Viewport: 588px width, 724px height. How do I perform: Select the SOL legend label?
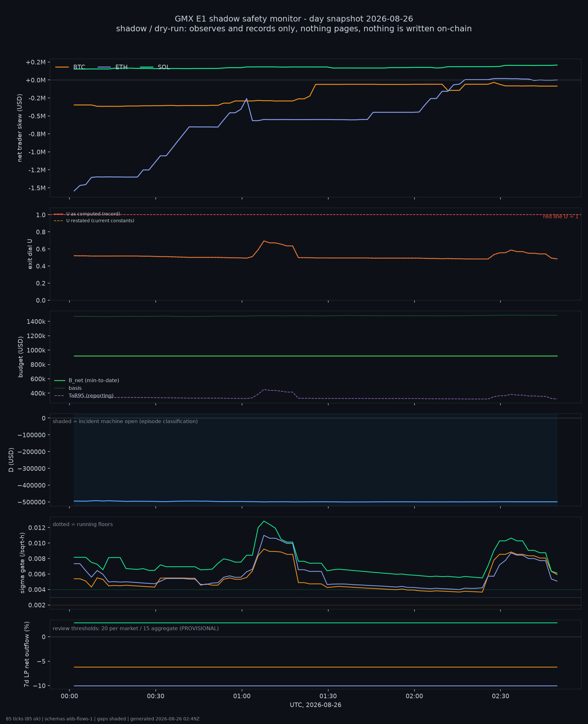tap(163, 67)
